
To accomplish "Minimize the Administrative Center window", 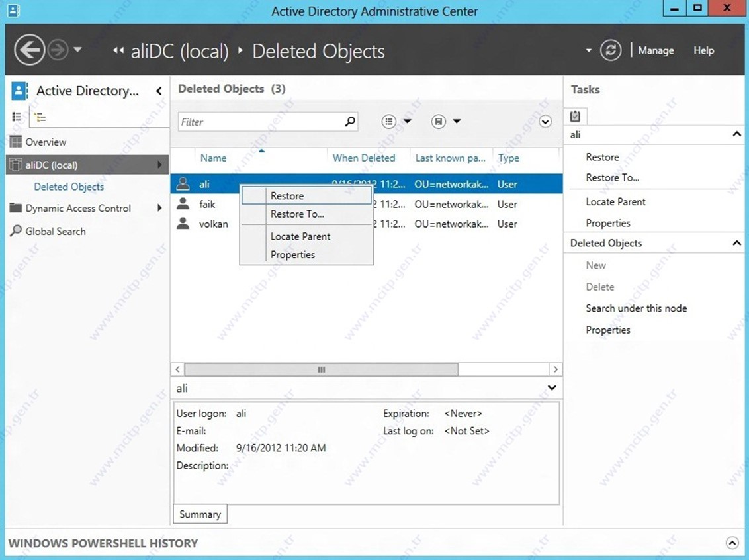I will click(x=674, y=8).
